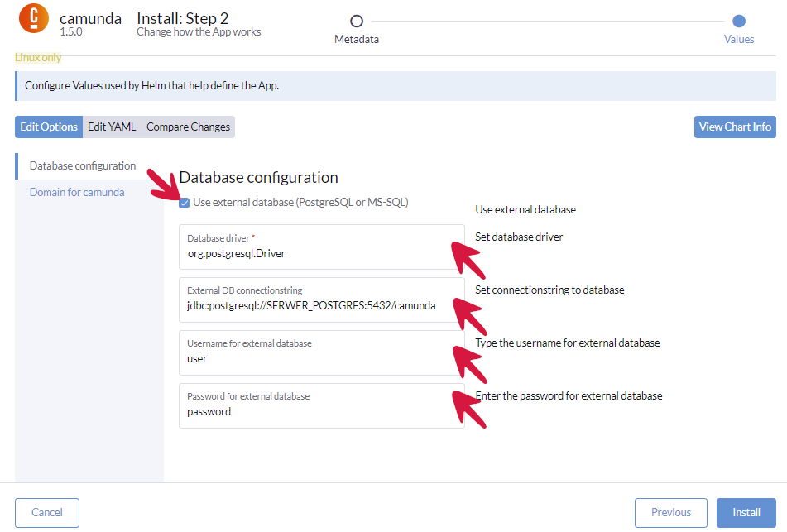The height and width of the screenshot is (532, 787).
Task: Open Domain for camunda section
Action: click(77, 192)
